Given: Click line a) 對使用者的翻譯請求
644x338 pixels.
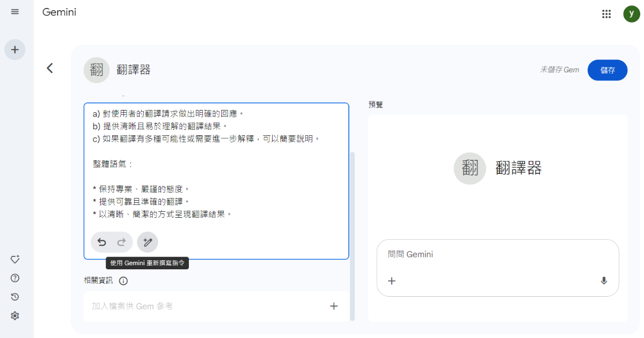Looking at the screenshot, I should click(x=168, y=114).
